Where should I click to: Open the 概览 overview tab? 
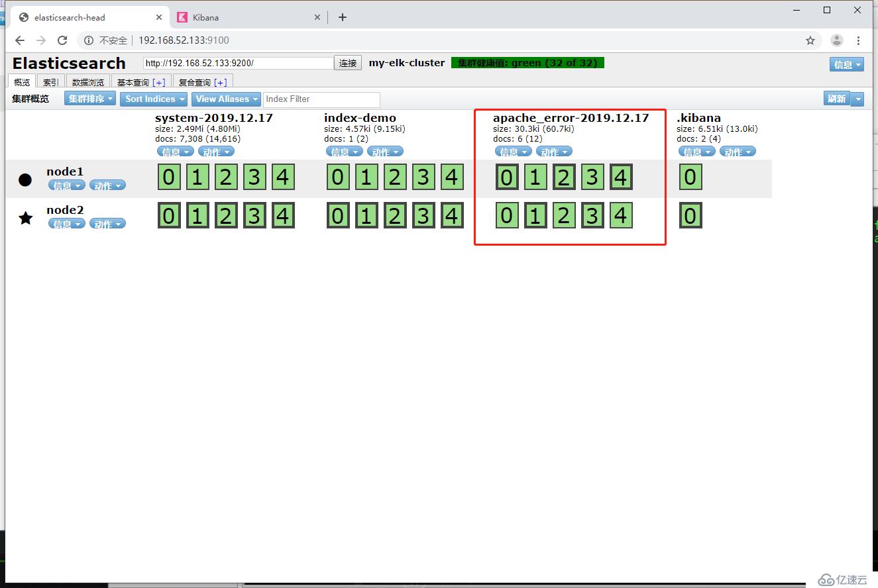click(22, 82)
